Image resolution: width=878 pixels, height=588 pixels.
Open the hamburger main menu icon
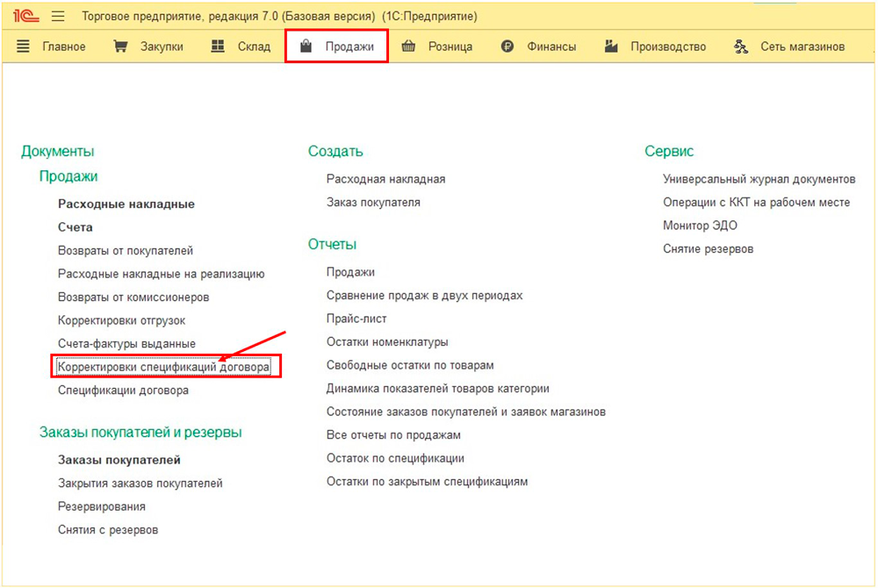[x=59, y=17]
